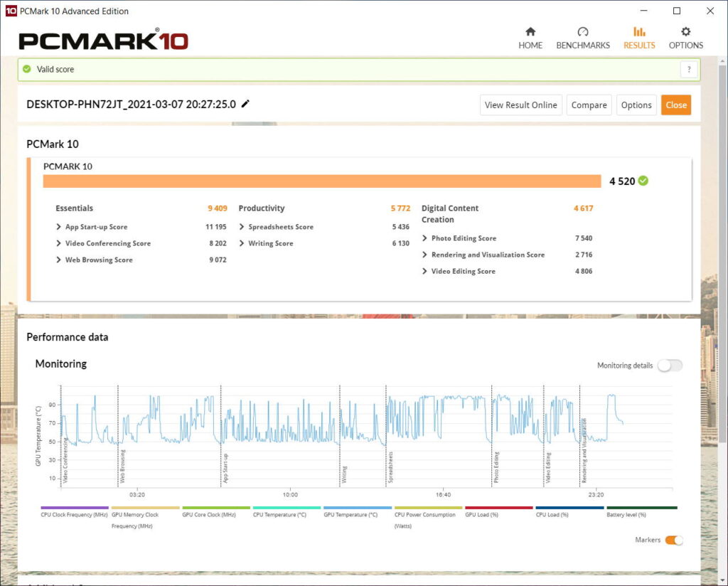Click the orange Close button
The image size is (728, 586).
(676, 105)
